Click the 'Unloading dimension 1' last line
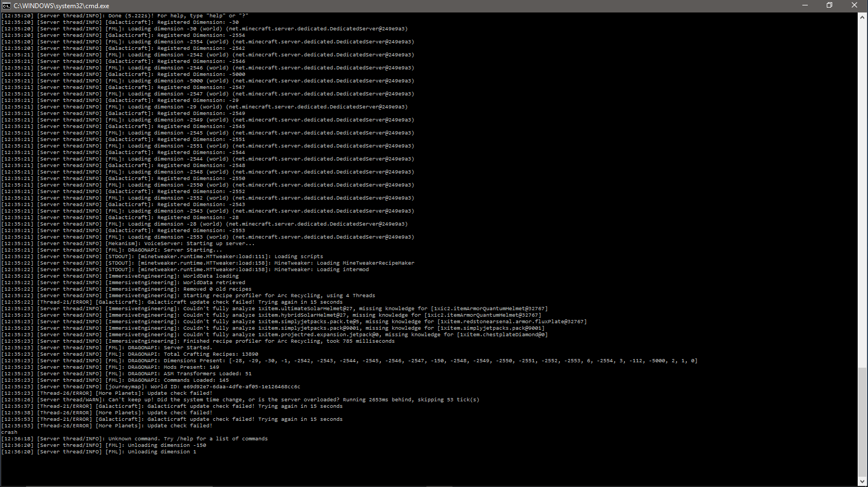Viewport: 868px width, 487px height. (99, 452)
